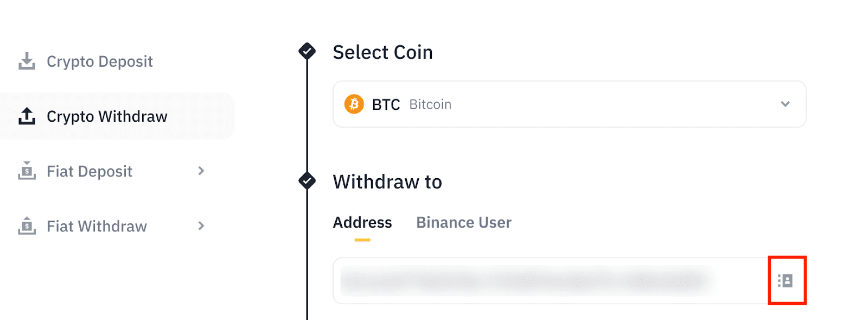Open the Fiat Deposit menu item
Viewport: 868px width, 320px height.
[x=90, y=171]
